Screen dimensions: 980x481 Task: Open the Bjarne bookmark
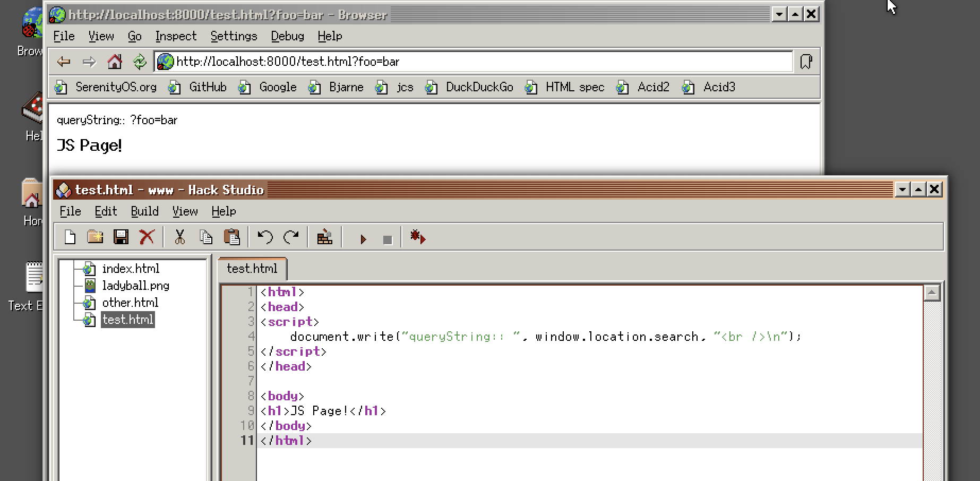[x=336, y=87]
